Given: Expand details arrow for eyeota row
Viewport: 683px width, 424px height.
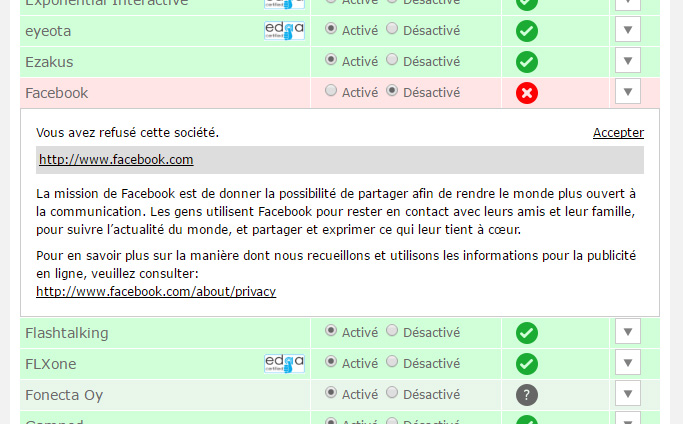Looking at the screenshot, I should click(x=628, y=30).
